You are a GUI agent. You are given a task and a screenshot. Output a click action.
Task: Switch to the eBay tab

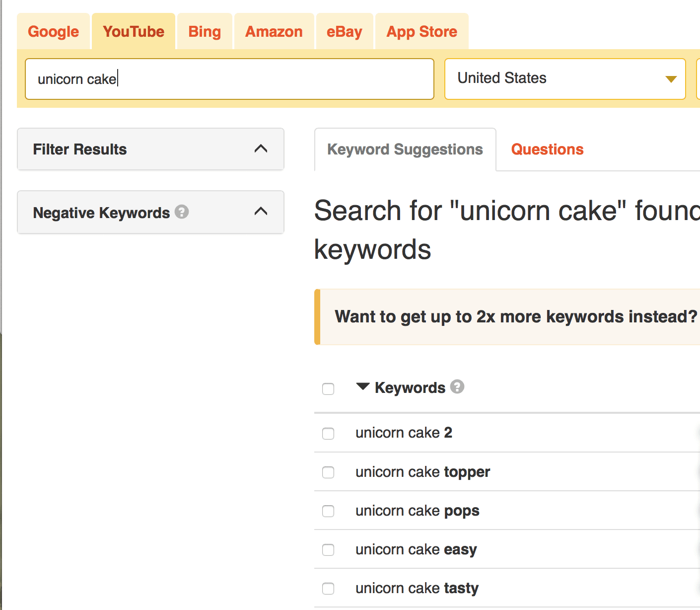pyautogui.click(x=345, y=31)
